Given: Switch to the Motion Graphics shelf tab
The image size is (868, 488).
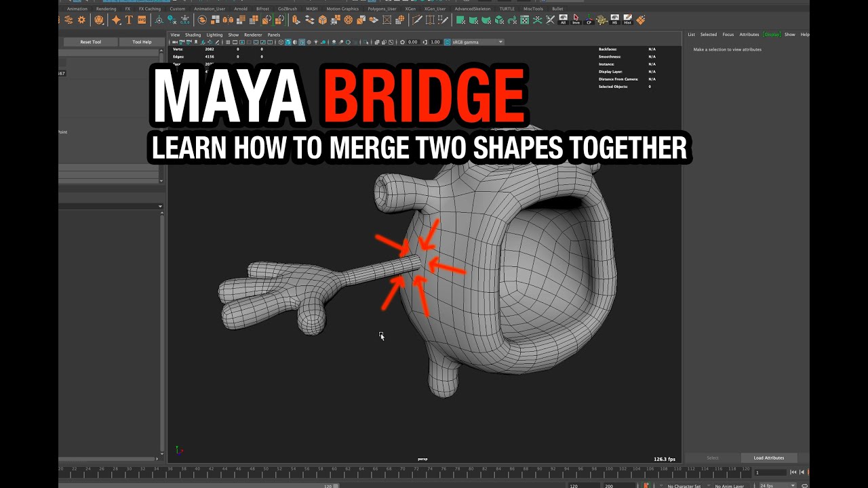Looking at the screenshot, I should click(342, 9).
